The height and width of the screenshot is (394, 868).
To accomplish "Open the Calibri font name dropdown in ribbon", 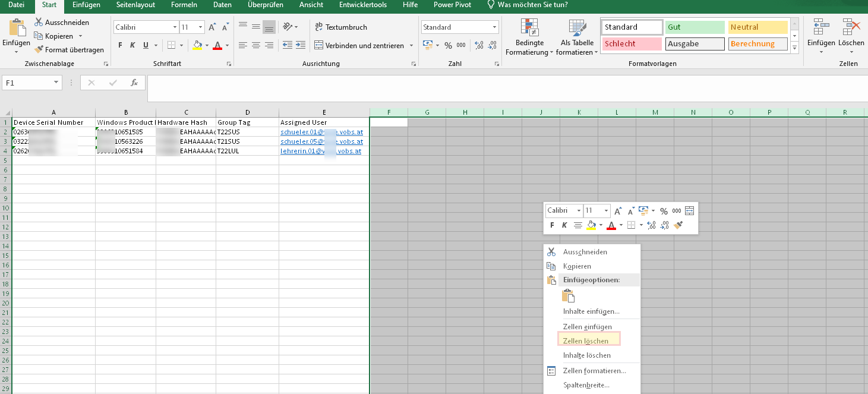I will [x=175, y=27].
